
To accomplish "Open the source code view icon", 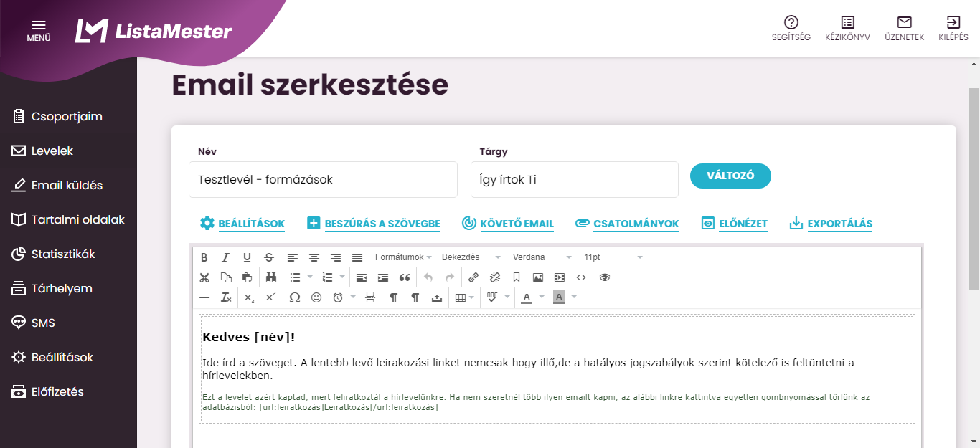I will click(581, 277).
